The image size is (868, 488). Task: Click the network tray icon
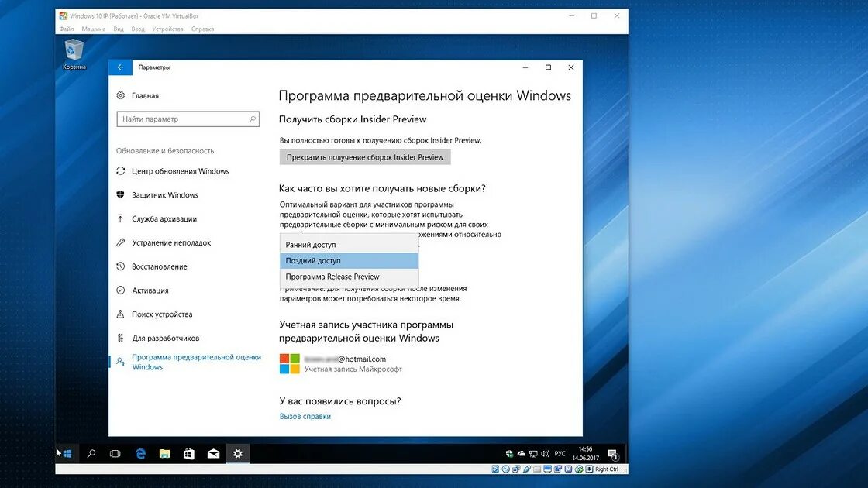click(533, 454)
